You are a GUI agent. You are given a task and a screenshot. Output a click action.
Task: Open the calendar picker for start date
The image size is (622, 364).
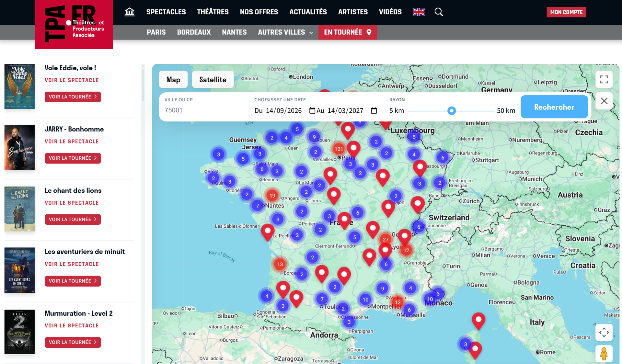312,111
